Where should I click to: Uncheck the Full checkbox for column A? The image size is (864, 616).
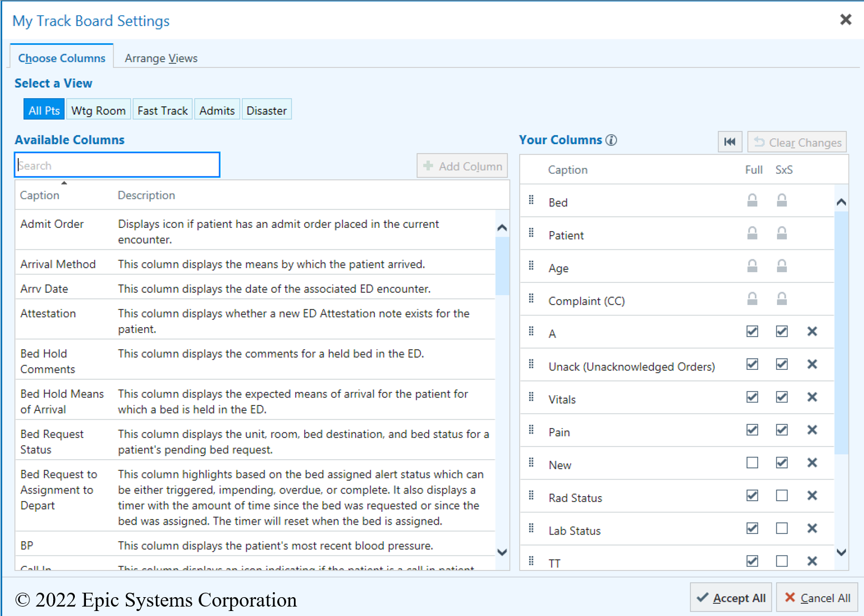[x=752, y=332]
